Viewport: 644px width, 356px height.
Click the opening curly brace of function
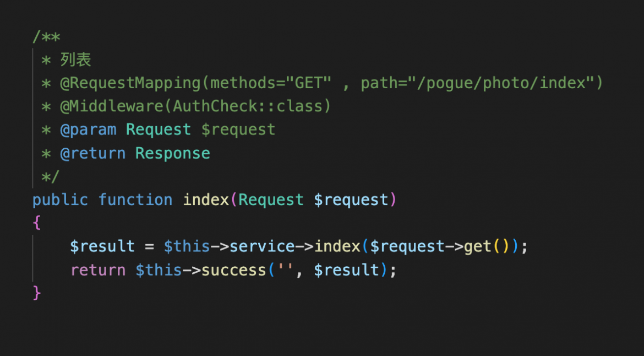tap(36, 223)
